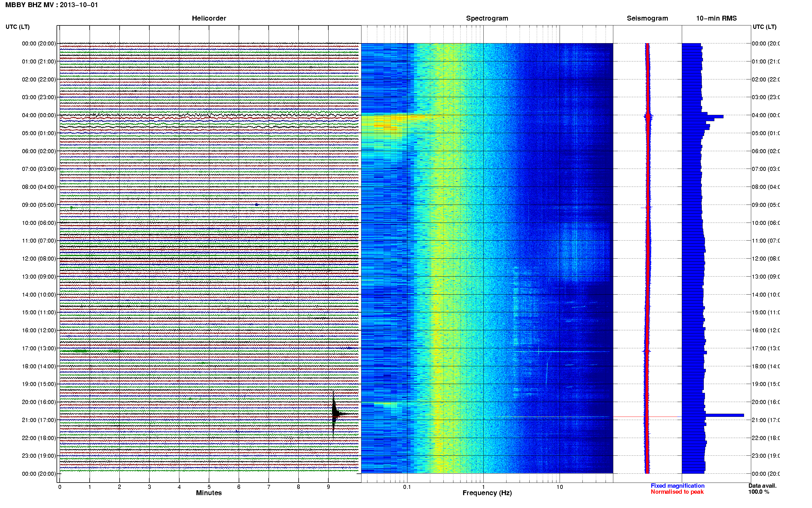Click right time label '08:00' on the right axis
812x508 pixels.
(x=766, y=187)
